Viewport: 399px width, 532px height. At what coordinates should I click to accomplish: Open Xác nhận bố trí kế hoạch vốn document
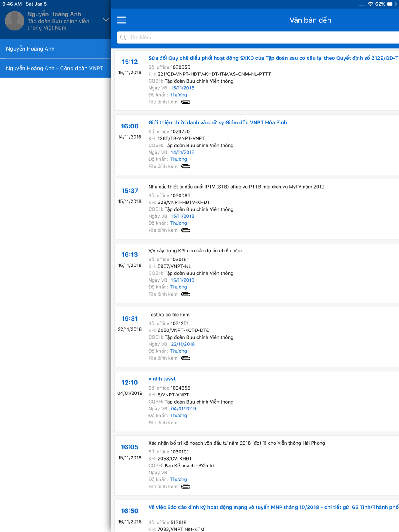click(237, 443)
